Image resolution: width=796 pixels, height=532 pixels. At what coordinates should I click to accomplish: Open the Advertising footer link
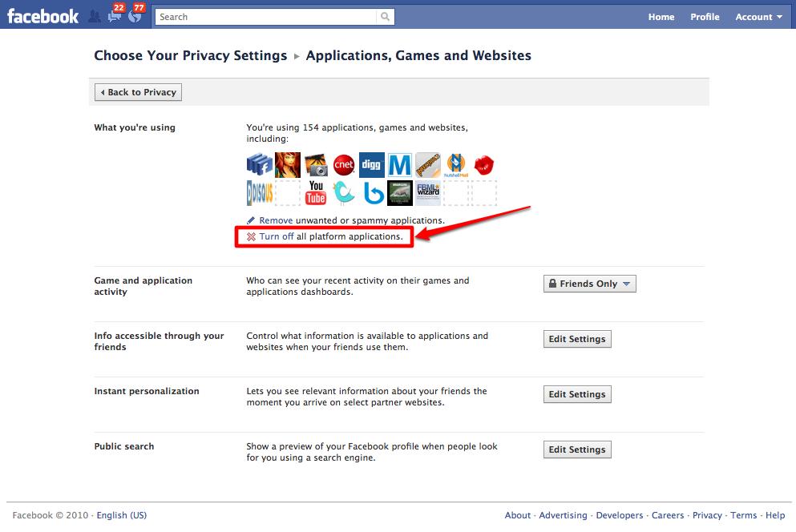[563, 515]
